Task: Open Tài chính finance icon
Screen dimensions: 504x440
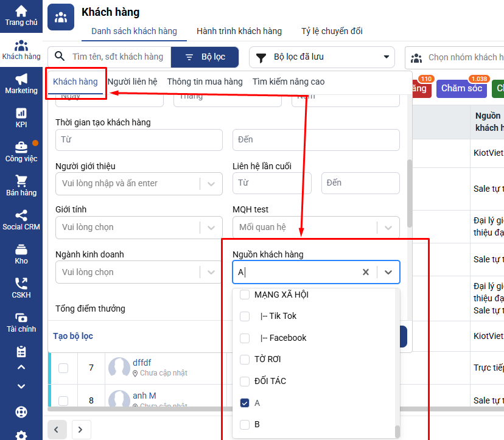Action: pos(21,318)
